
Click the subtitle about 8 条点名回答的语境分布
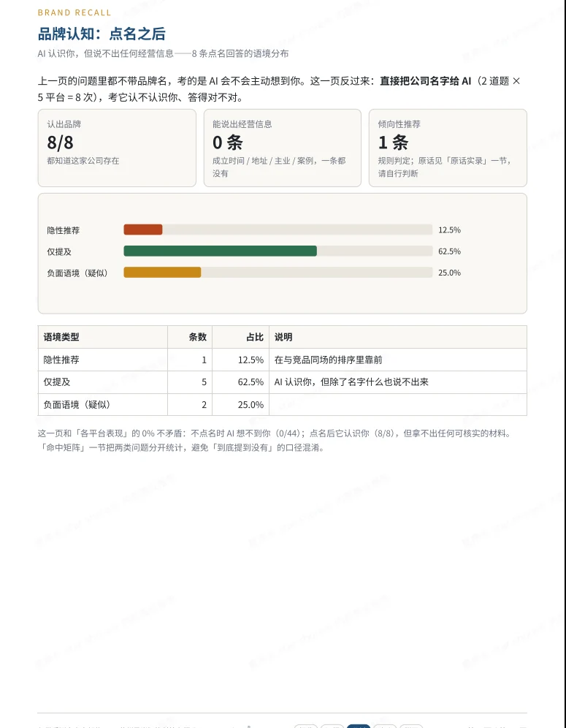tap(163, 53)
